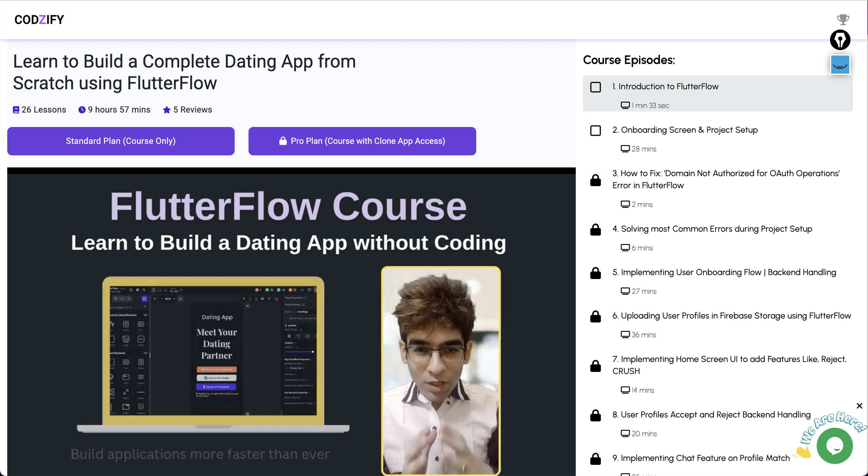Click the monitor icon next to 1 min 33 sec
The width and height of the screenshot is (868, 476).
click(x=625, y=105)
